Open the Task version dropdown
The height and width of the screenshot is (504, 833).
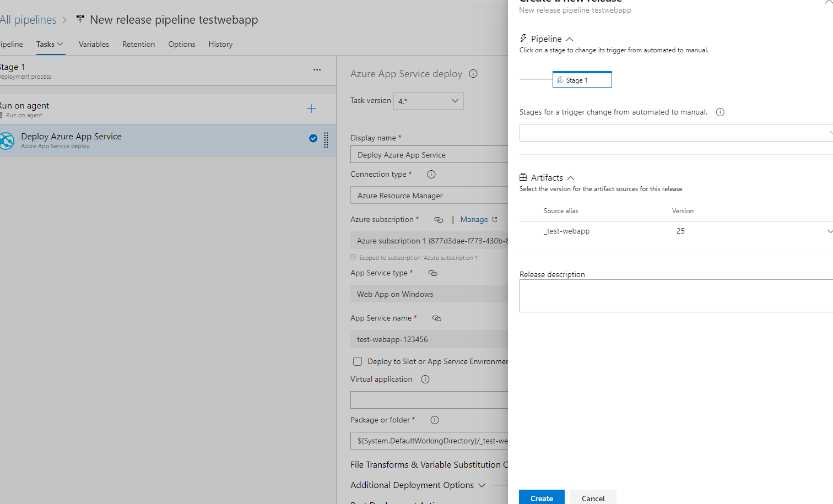428,101
